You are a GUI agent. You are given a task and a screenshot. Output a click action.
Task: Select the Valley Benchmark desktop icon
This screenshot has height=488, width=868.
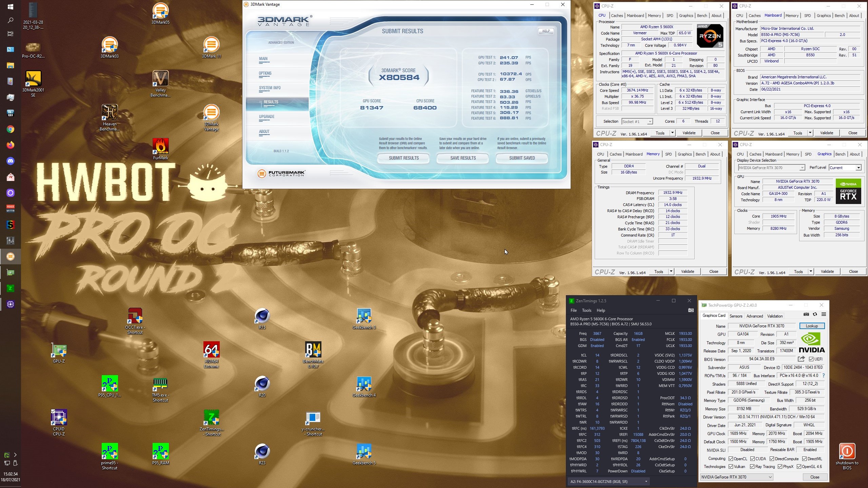tap(160, 84)
